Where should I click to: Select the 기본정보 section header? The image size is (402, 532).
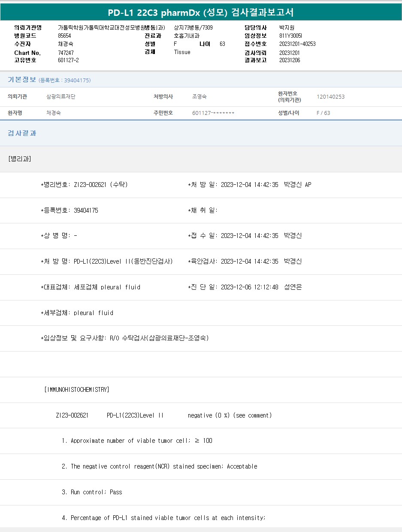coord(21,80)
